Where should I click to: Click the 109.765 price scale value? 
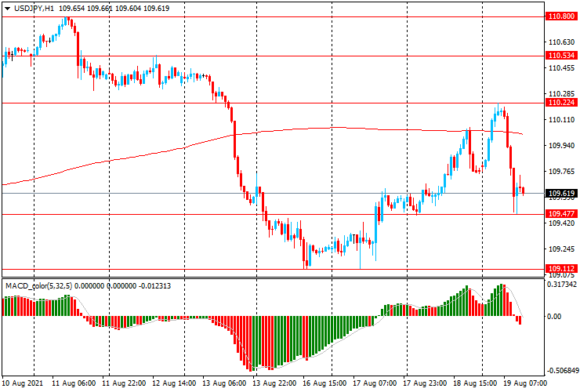point(561,172)
